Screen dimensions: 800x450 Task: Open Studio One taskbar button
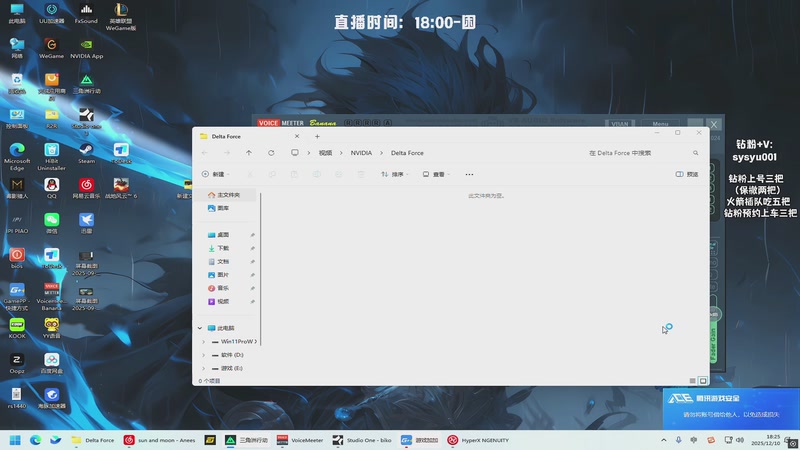[362, 440]
